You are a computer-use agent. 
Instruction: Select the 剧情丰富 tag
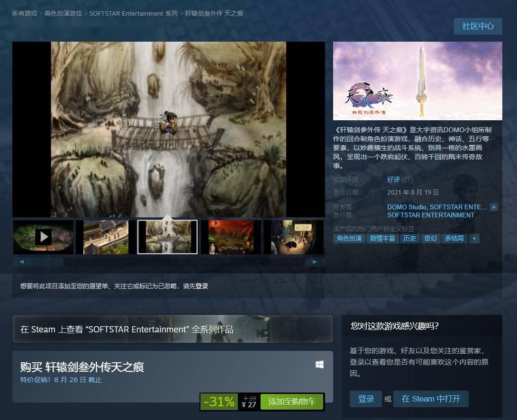(x=382, y=239)
